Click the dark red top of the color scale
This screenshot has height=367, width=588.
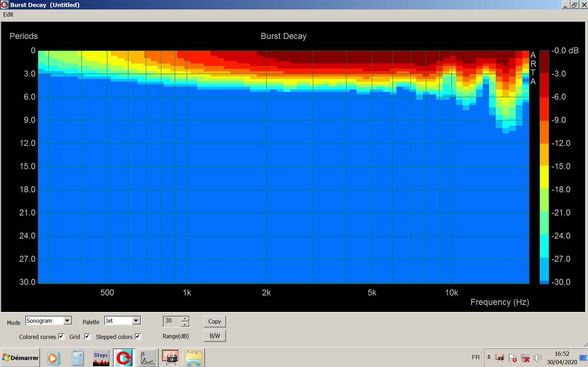544,62
